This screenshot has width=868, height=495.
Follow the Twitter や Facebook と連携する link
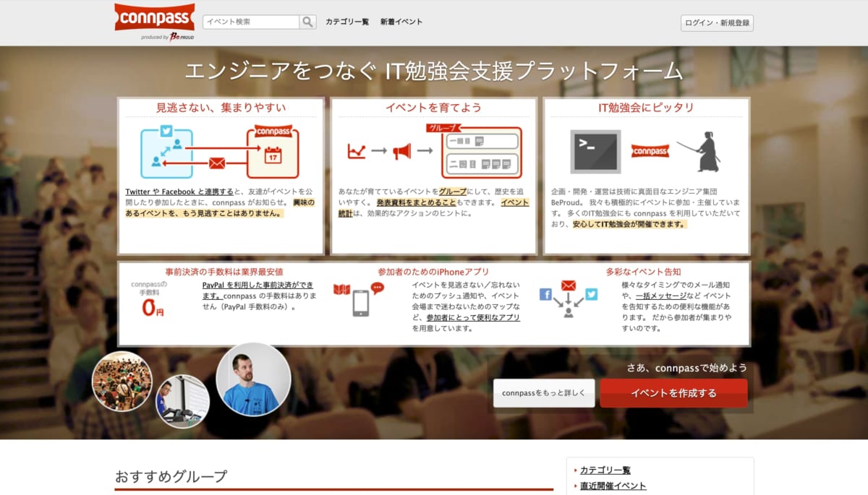click(x=179, y=191)
